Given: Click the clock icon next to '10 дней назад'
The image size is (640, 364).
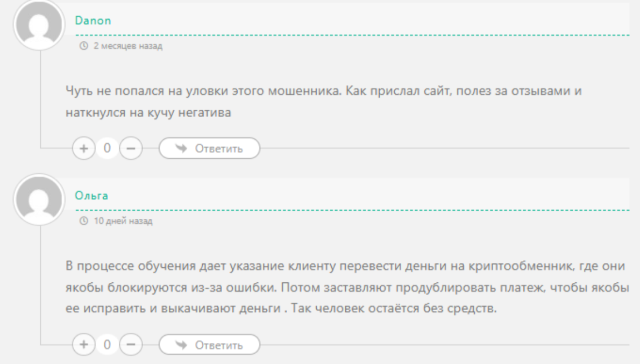Looking at the screenshot, I should (84, 221).
